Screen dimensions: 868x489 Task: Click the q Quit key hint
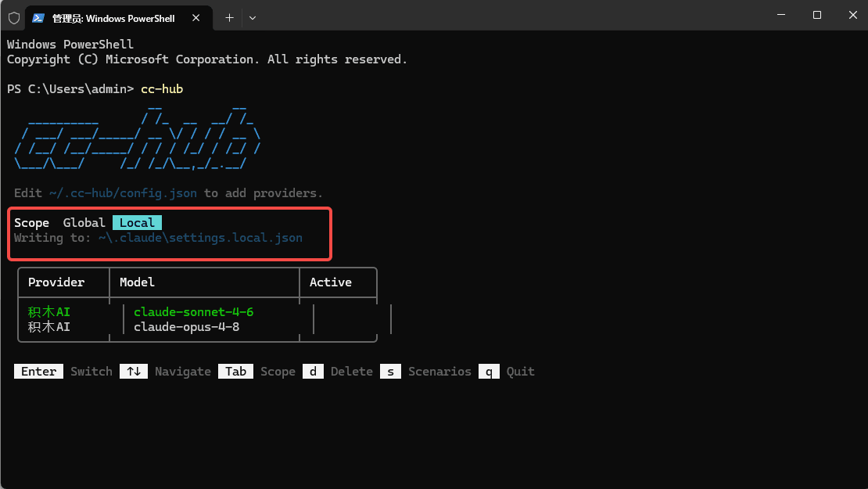(x=489, y=372)
